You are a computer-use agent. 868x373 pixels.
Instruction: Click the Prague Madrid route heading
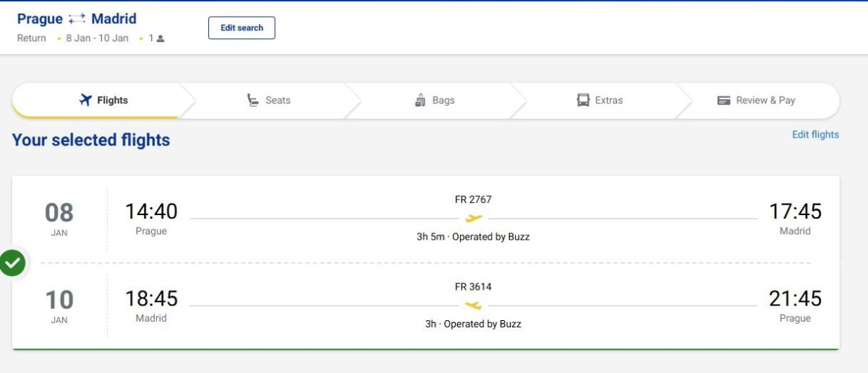(77, 19)
